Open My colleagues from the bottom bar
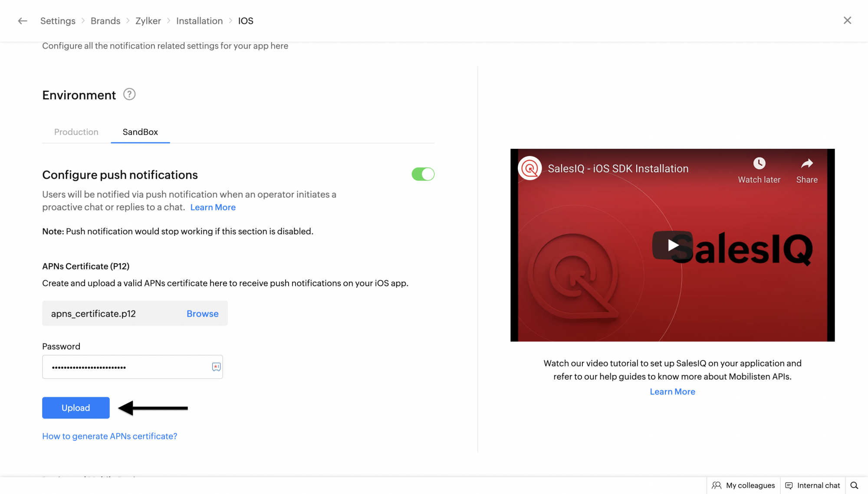Image resolution: width=868 pixels, height=494 pixels. (x=743, y=485)
